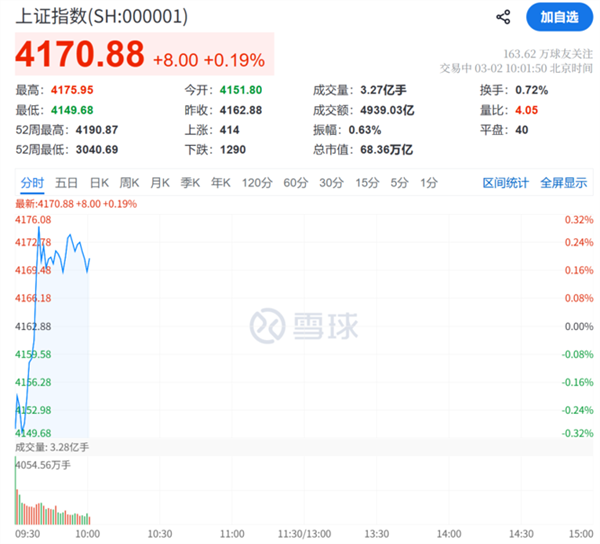Open the 日K candlestick tab
This screenshot has width=600, height=544.
[99, 183]
